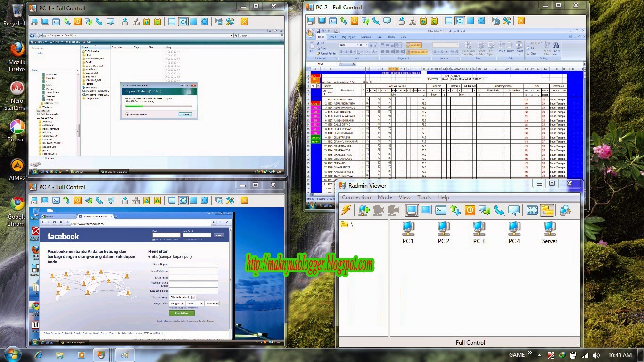Open Bulan month dropdown on PC 4 Facebook

point(195,304)
